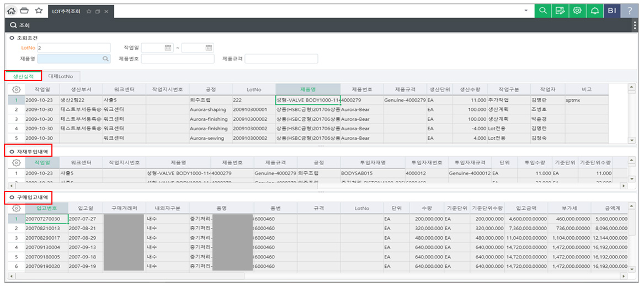The width and height of the screenshot is (644, 286).
Task: Open the 작업일 start date calendar icon
Action: coord(168,47)
